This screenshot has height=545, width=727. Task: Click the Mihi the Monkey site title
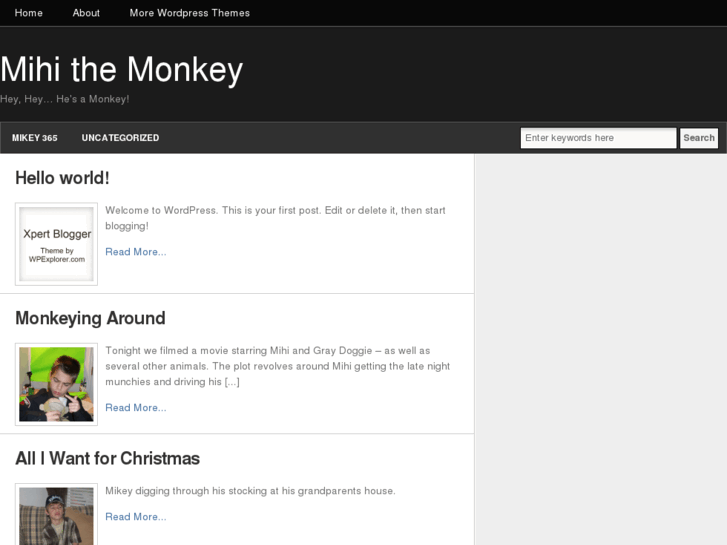click(x=122, y=69)
